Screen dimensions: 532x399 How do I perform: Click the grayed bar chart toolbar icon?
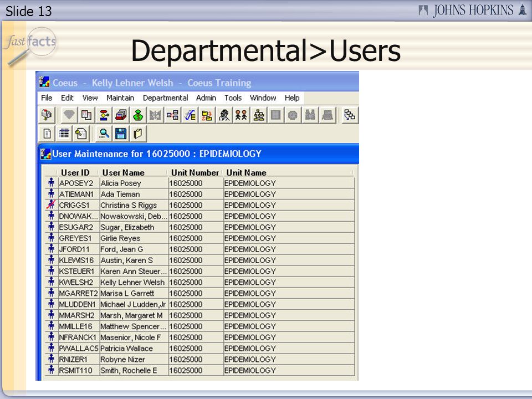click(x=155, y=115)
